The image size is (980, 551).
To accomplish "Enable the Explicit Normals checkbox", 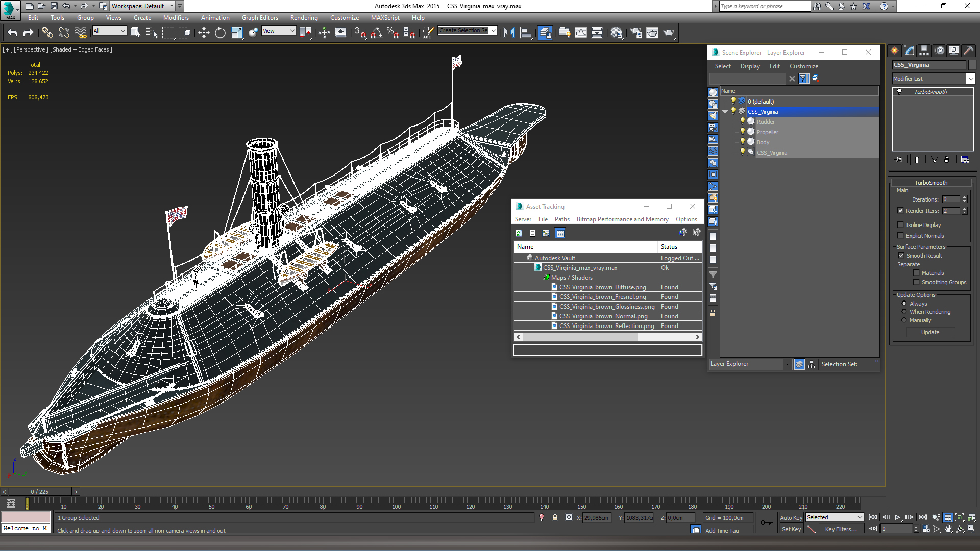I will click(x=901, y=236).
